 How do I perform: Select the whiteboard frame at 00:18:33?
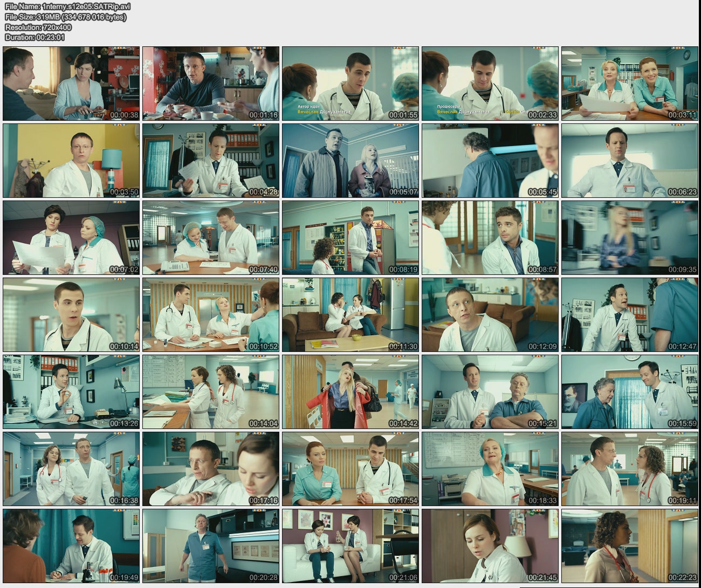pyautogui.click(x=490, y=469)
